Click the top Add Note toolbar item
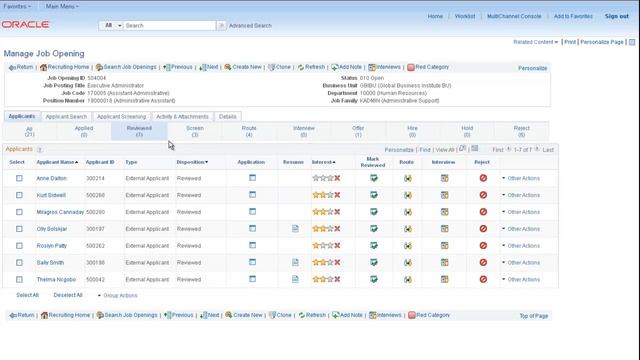This screenshot has height=360, width=640. click(x=347, y=67)
